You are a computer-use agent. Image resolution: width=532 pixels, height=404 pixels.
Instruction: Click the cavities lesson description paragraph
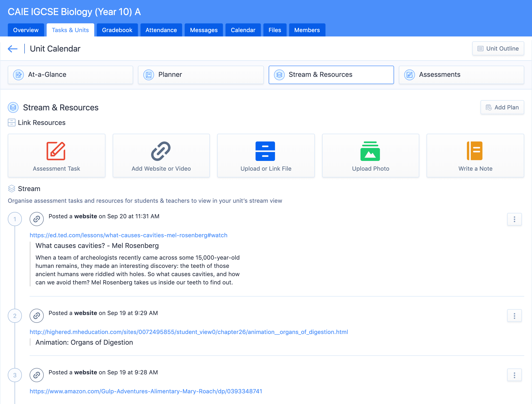[x=137, y=270]
